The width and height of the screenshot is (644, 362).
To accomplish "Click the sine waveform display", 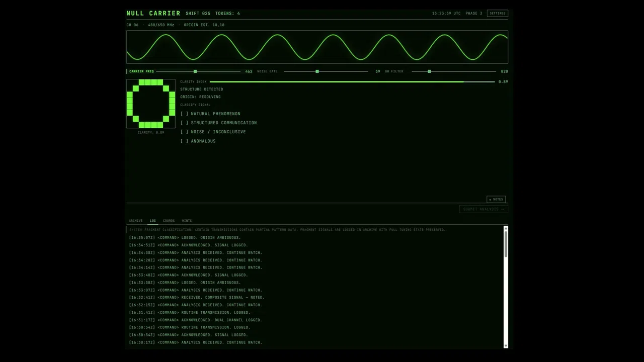I will pos(317,47).
